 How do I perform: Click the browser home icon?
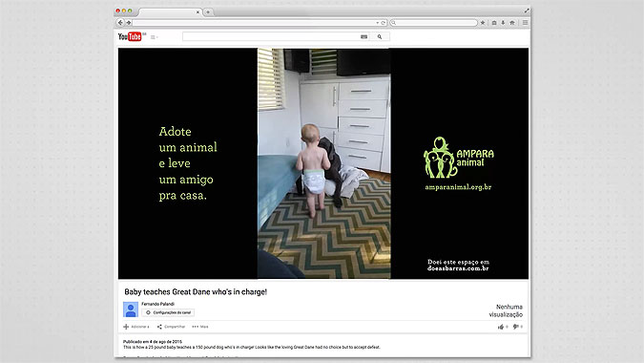click(512, 23)
